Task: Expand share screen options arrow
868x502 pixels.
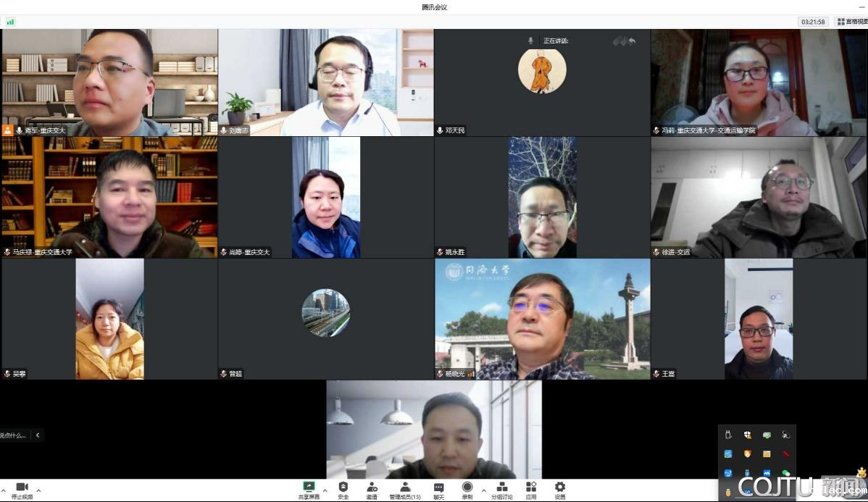Action: pos(325,491)
